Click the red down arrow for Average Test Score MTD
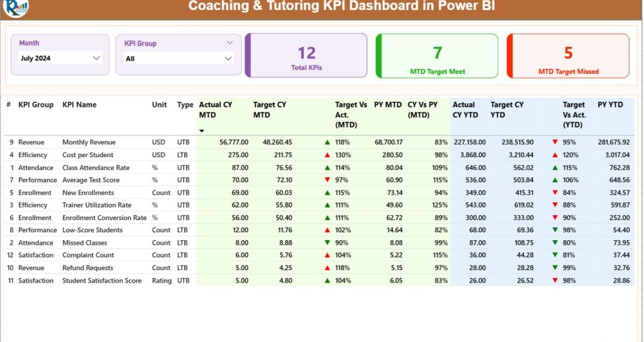 click(x=328, y=180)
